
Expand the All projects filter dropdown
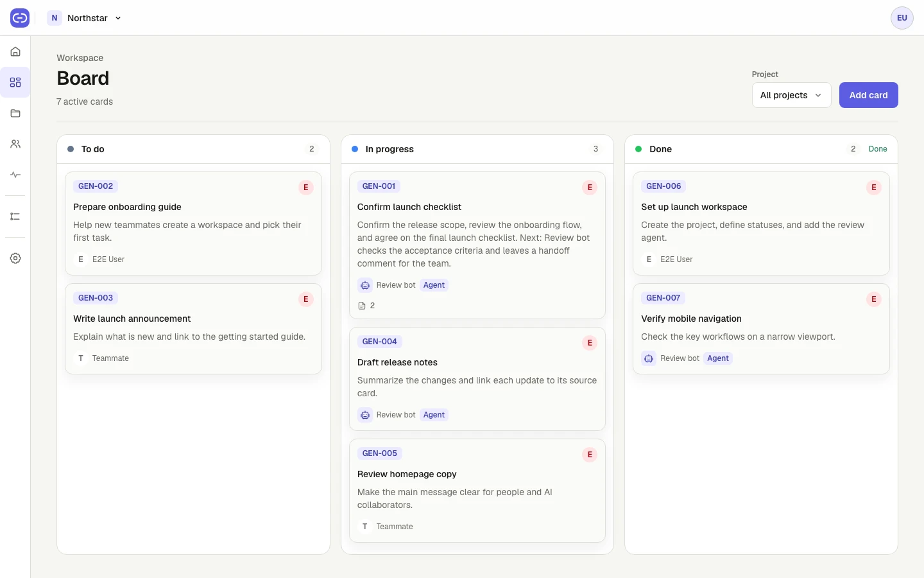pos(791,95)
